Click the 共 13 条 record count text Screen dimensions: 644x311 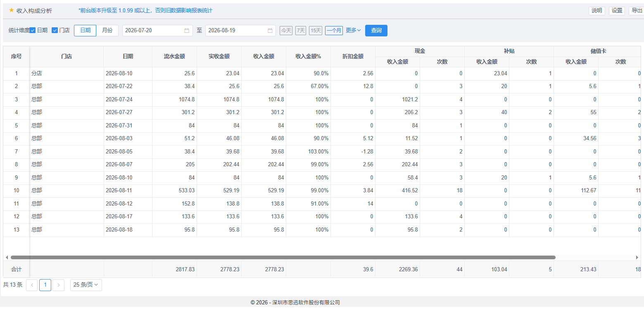[x=13, y=285]
